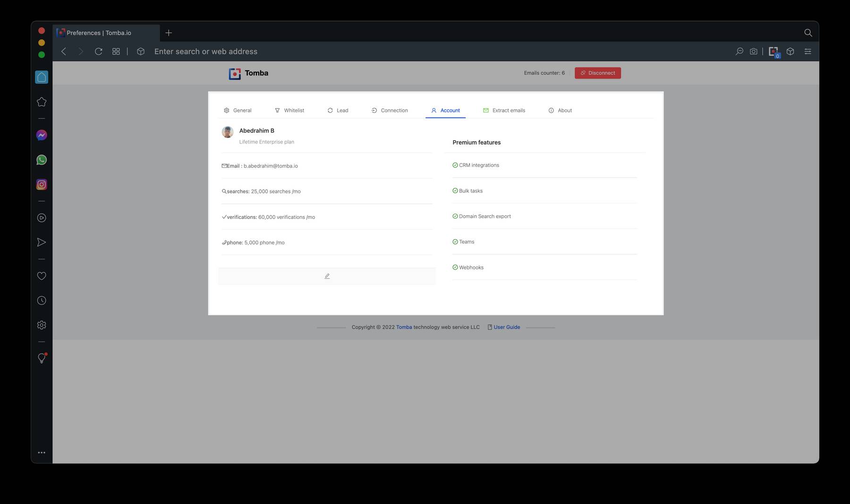Click the email b.abedrahim@tomba.io
This screenshot has width=850, height=504.
coord(271,166)
